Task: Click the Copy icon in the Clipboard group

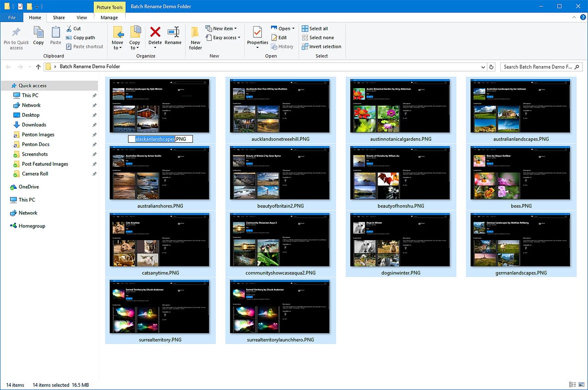Action: point(38,37)
